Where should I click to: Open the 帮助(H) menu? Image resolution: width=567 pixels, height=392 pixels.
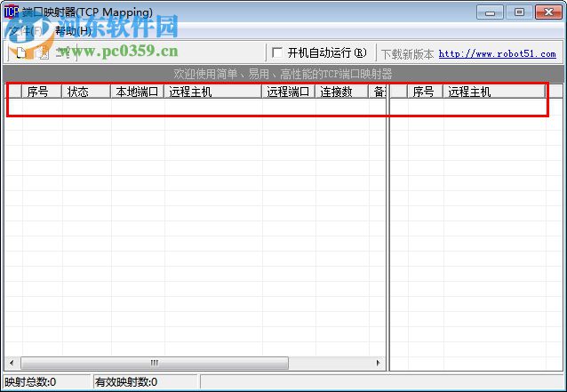[x=73, y=31]
